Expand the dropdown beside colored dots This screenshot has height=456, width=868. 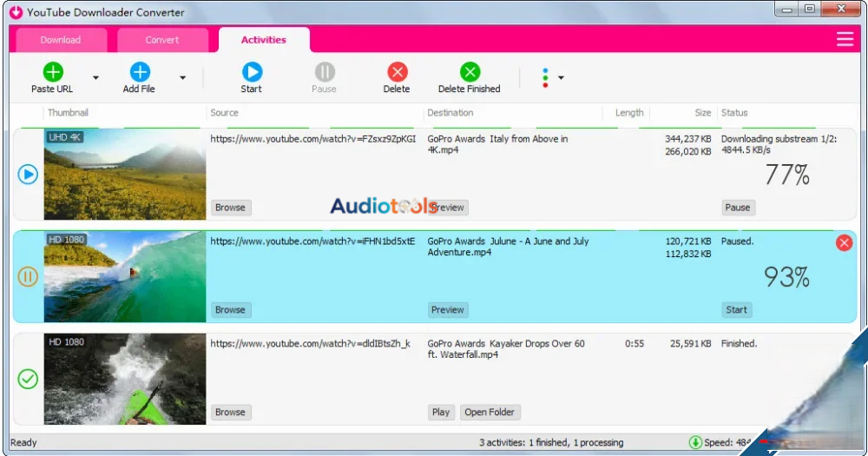(x=561, y=77)
